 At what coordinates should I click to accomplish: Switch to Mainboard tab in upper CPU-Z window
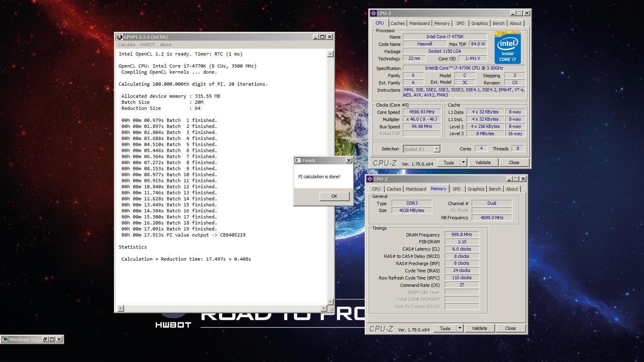click(419, 23)
